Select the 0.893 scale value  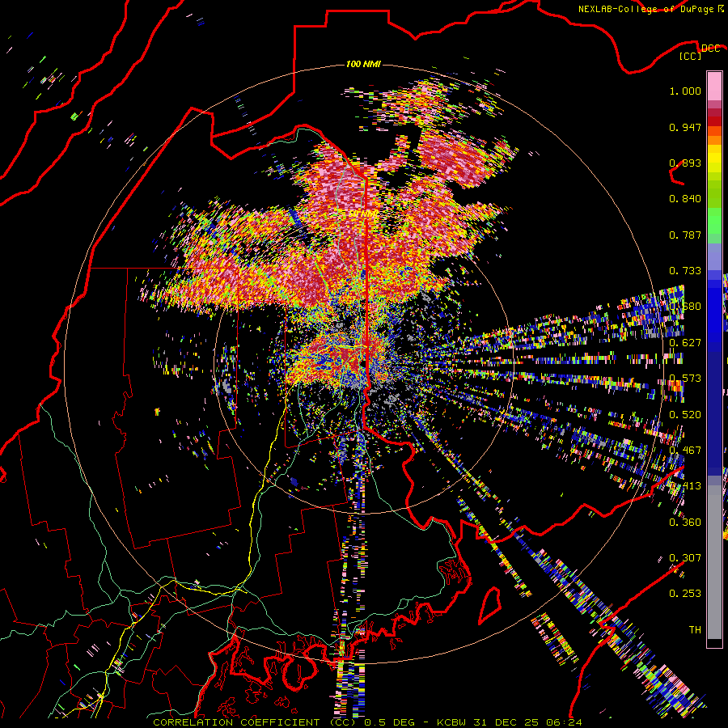(x=685, y=163)
